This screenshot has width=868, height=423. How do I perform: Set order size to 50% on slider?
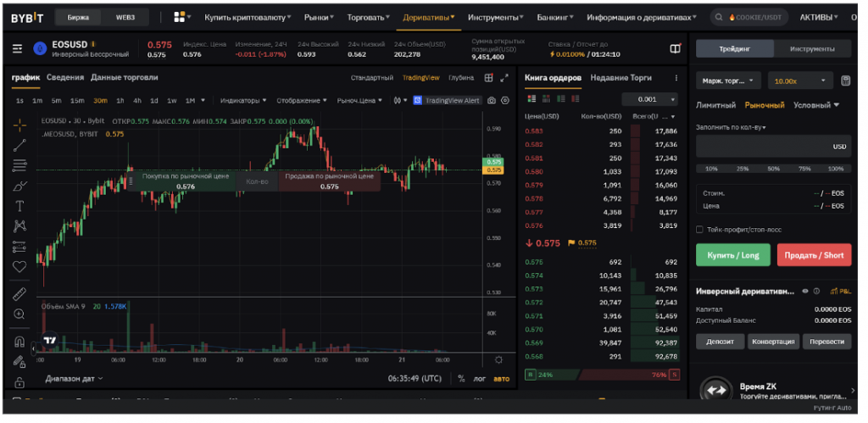pos(772,169)
